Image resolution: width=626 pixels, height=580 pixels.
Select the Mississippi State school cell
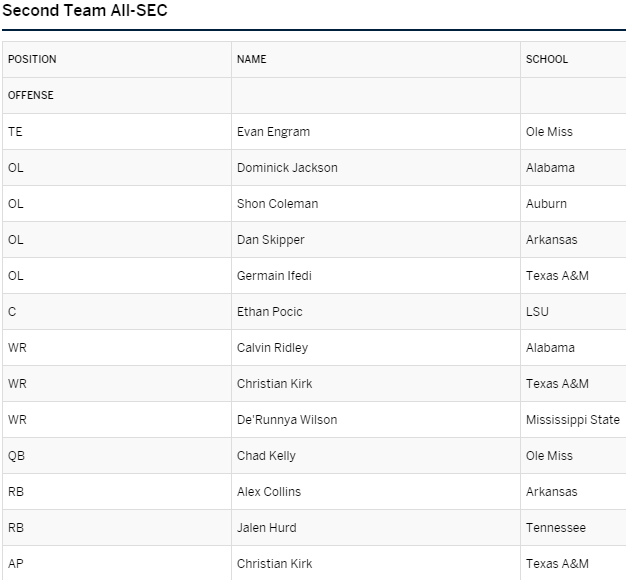tap(573, 420)
